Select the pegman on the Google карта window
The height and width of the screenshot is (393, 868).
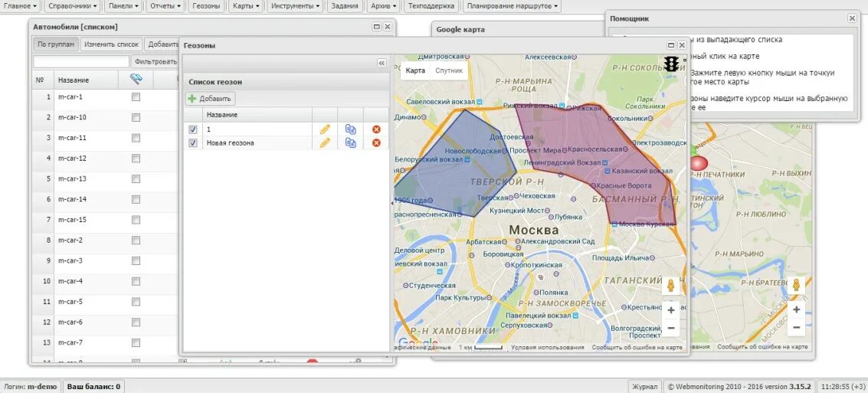point(796,285)
